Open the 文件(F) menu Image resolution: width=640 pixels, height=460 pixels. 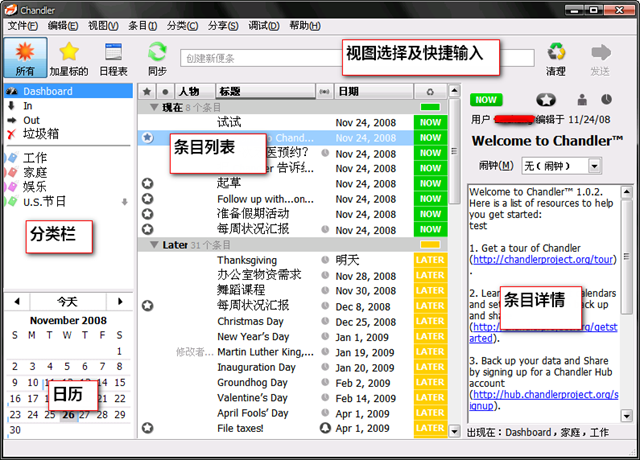point(22,26)
